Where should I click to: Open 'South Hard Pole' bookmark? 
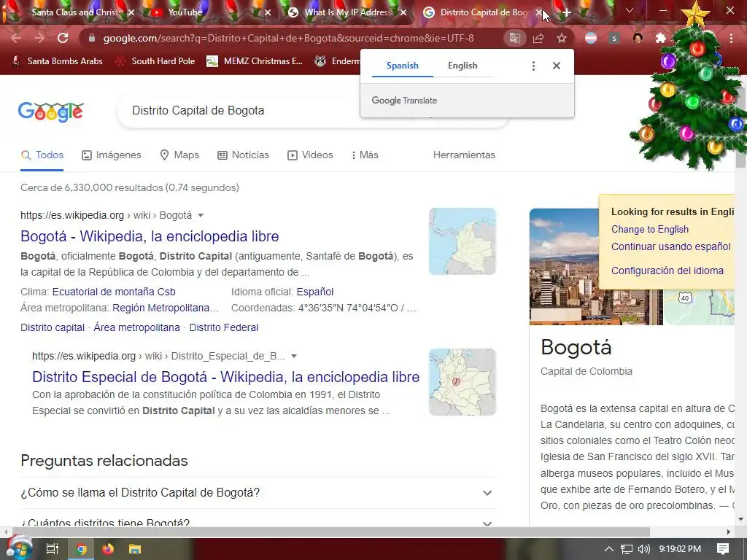pyautogui.click(x=155, y=61)
